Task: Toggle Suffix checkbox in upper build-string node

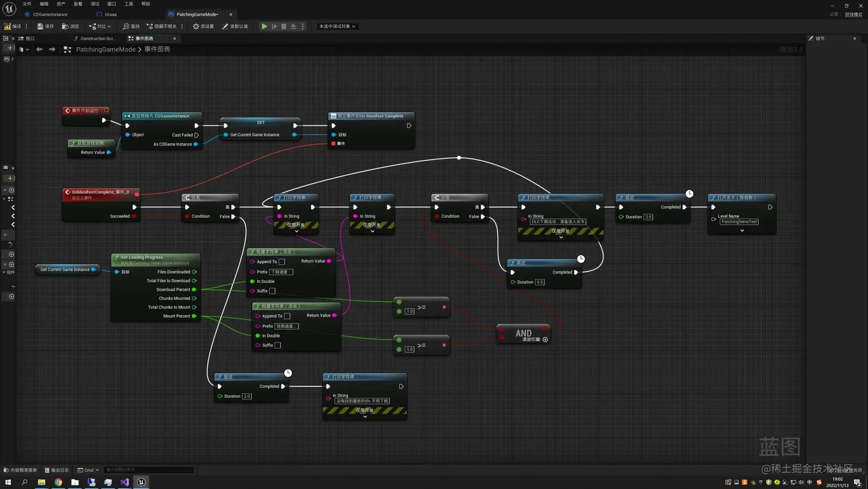Action: [x=273, y=291]
